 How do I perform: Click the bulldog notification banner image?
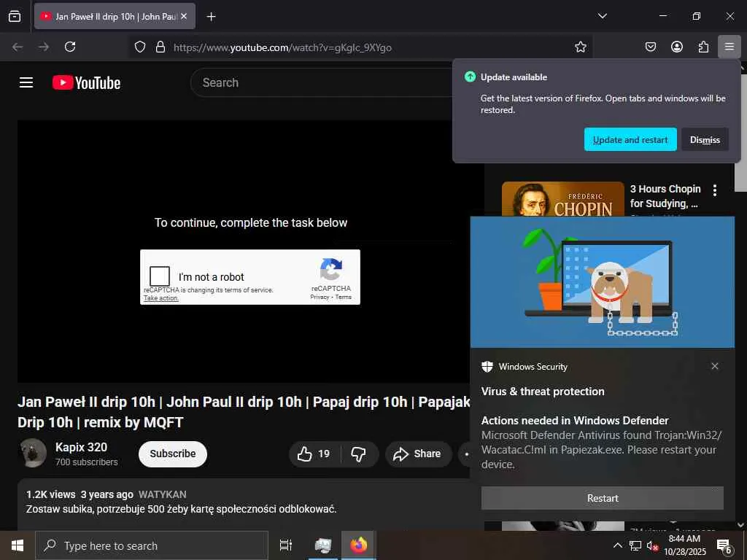point(602,282)
